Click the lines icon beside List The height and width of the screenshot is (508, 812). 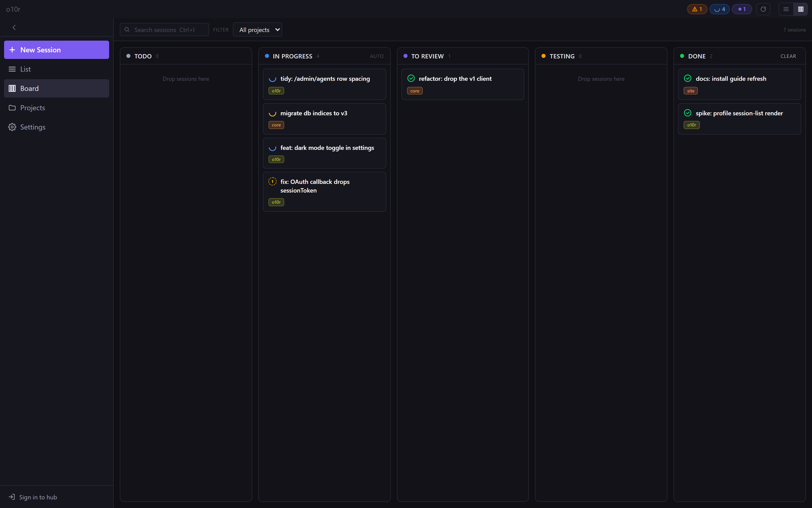12,69
